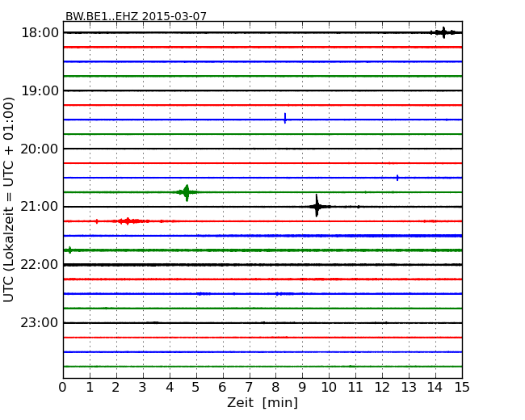Click the x-axis tick label 15
This screenshot has height=420, width=525.
(x=462, y=387)
